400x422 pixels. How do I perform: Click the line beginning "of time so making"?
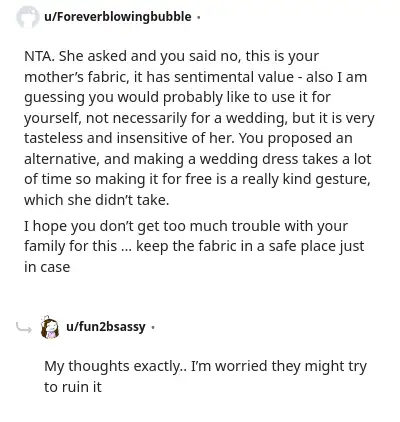tap(197, 179)
